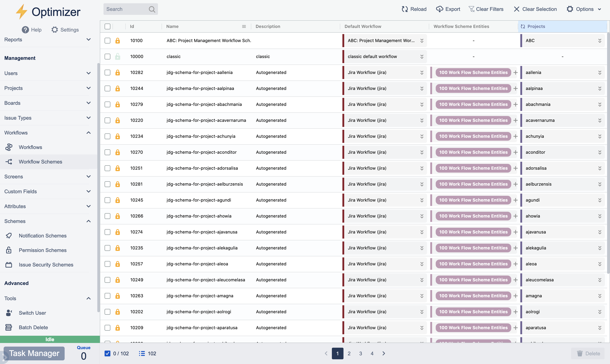The image size is (610, 364).
Task: Select Workflow Schemes in the sidebar
Action: [40, 162]
